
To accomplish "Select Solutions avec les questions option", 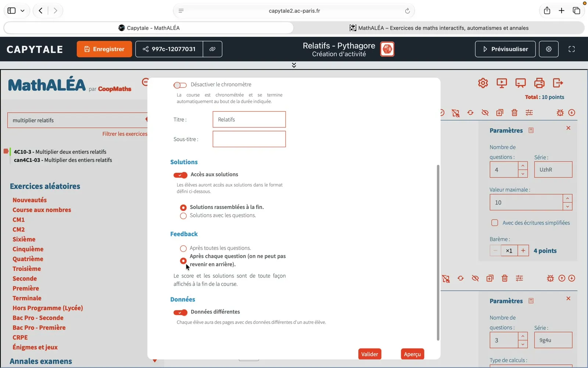I will click(x=183, y=216).
